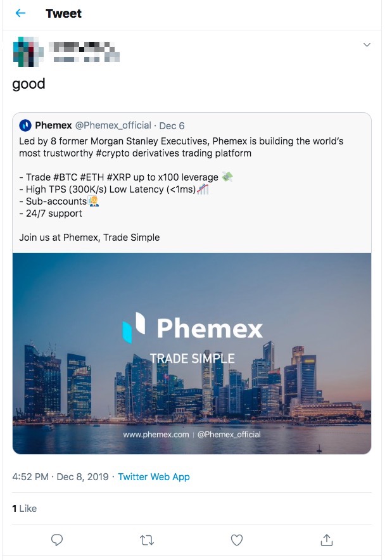Share the tweet via share icon
The image size is (392, 560).
point(327,540)
